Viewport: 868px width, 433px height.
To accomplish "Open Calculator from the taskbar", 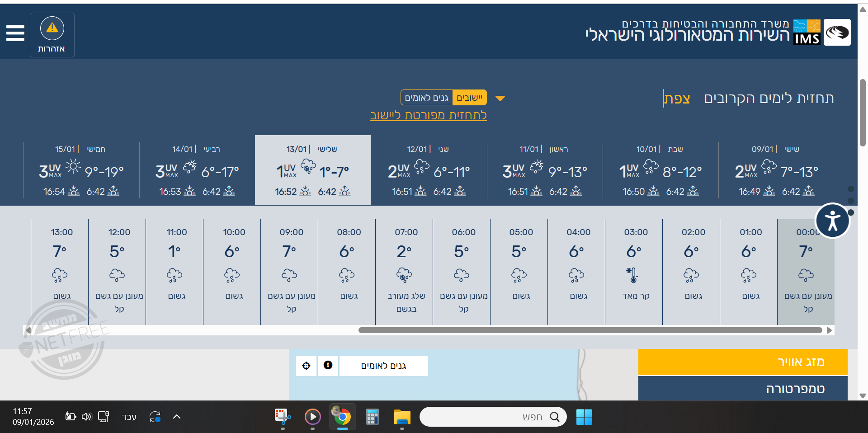I will 372,417.
